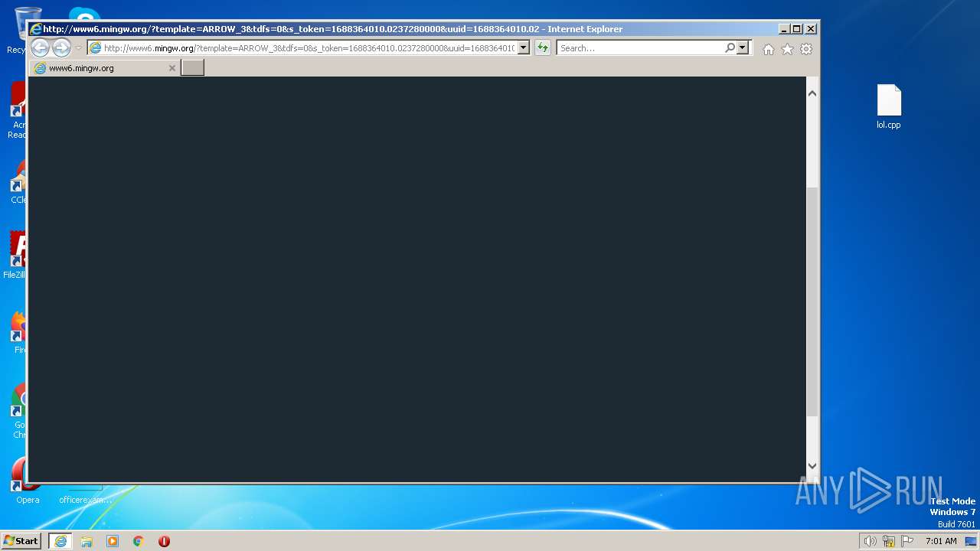Expand the address bar autocomplete dropdown
The image size is (980, 551).
click(x=524, y=48)
